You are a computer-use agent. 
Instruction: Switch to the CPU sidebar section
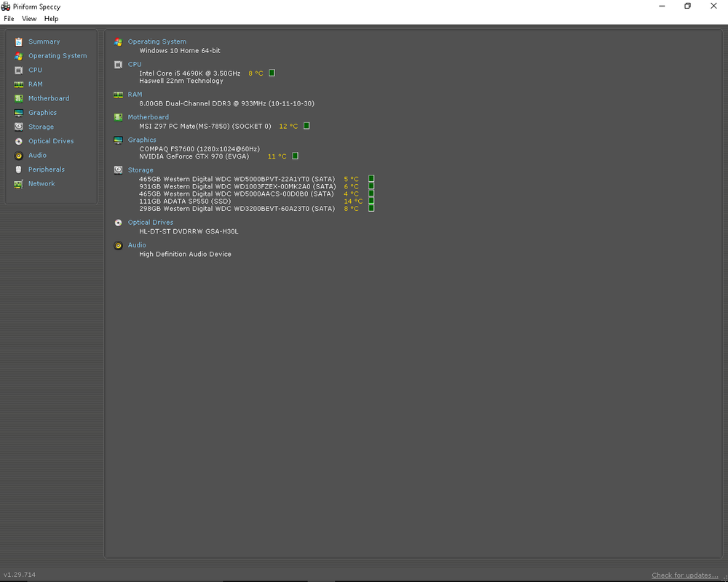click(35, 70)
